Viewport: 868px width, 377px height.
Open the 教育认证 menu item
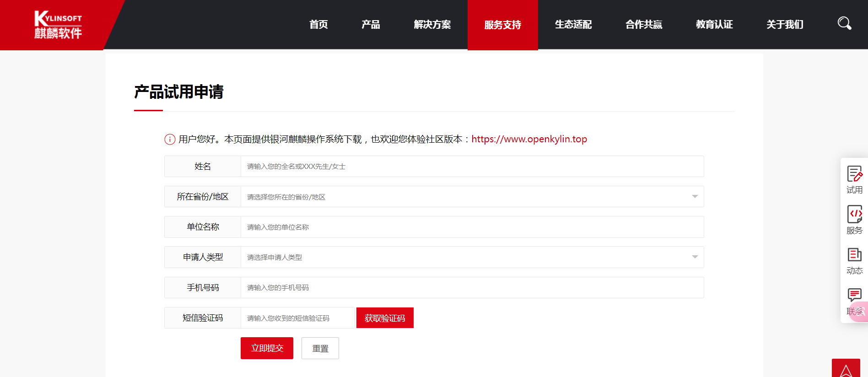(714, 25)
